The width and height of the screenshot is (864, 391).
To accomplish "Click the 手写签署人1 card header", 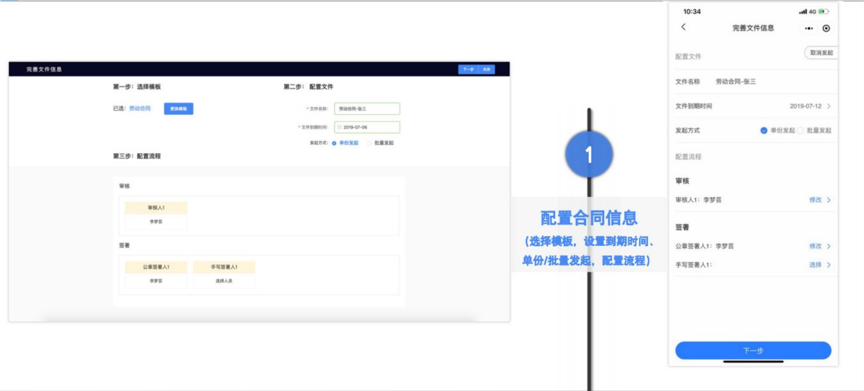I will pos(224,267).
